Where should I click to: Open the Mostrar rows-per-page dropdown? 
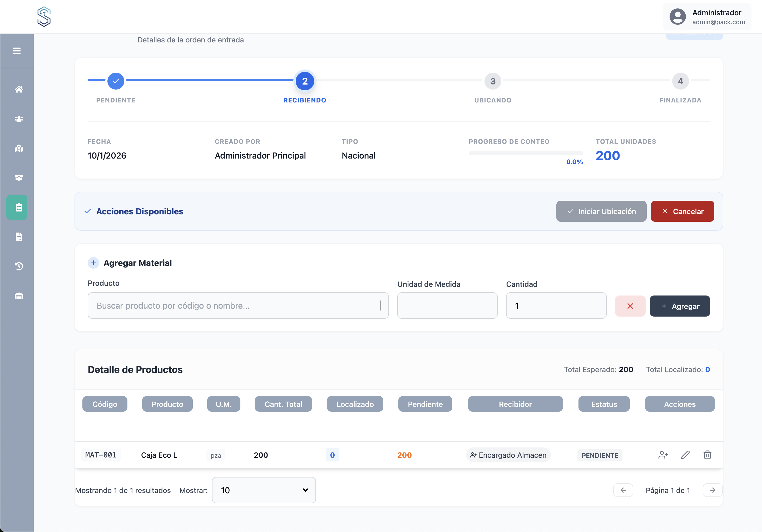264,490
